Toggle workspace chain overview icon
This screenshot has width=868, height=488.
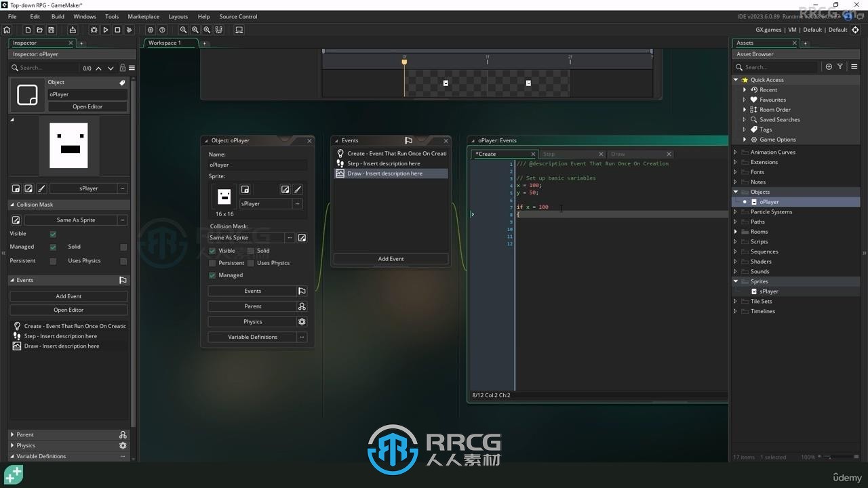(218, 30)
